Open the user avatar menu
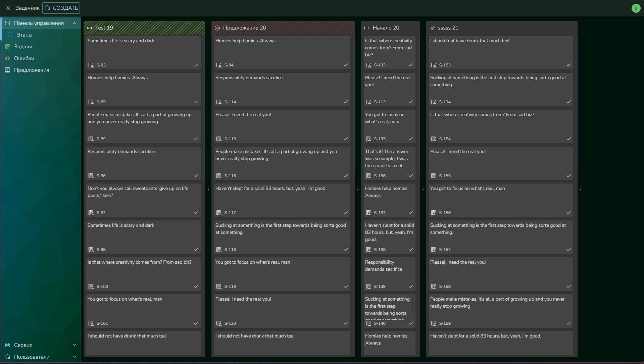This screenshot has height=364, width=644. point(636,8)
